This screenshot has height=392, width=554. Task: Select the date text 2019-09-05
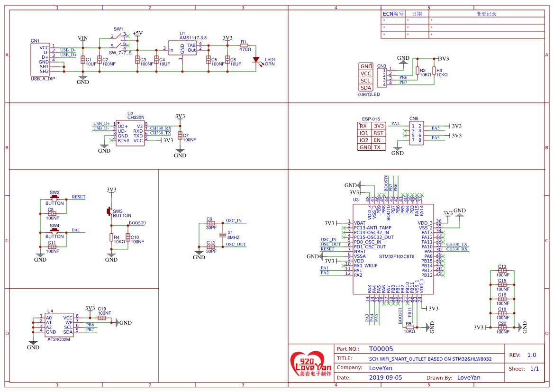(385, 377)
